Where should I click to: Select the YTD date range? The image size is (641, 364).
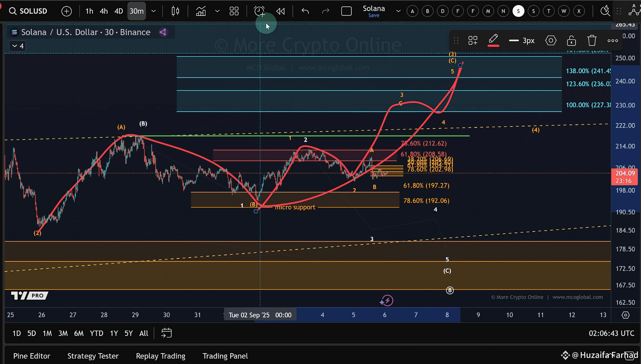(96, 333)
